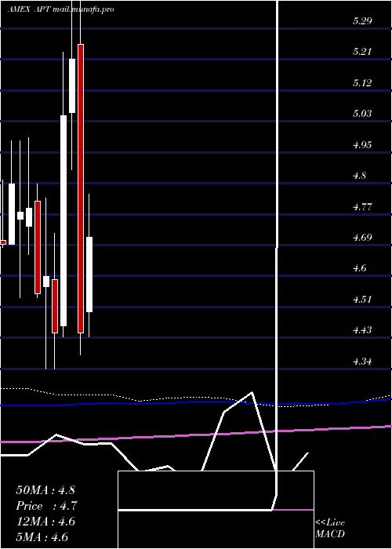The height and width of the screenshot is (549, 392).
Task: Click the 4.43 price axis label
Action: click(x=362, y=330)
